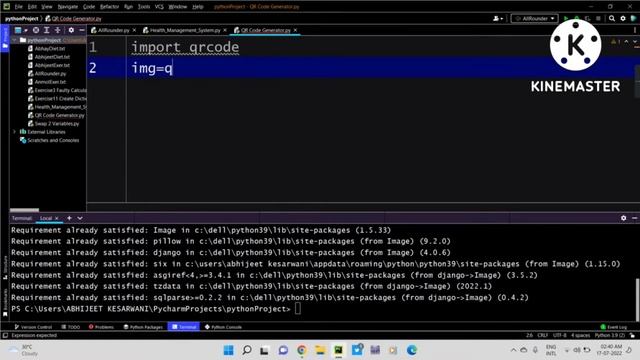Close the Local terminal tab
This screenshot has width=640, height=360.
click(57, 218)
